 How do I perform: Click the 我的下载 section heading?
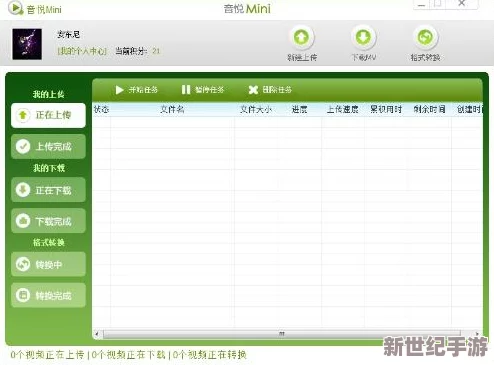click(49, 168)
